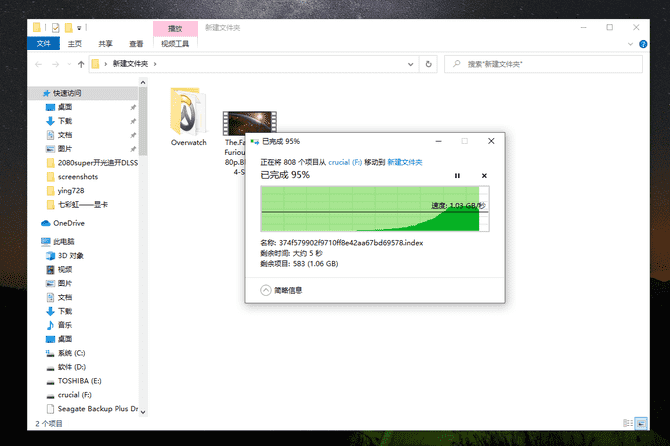The width and height of the screenshot is (670, 446).
Task: Go up one folder level
Action: (x=79, y=64)
